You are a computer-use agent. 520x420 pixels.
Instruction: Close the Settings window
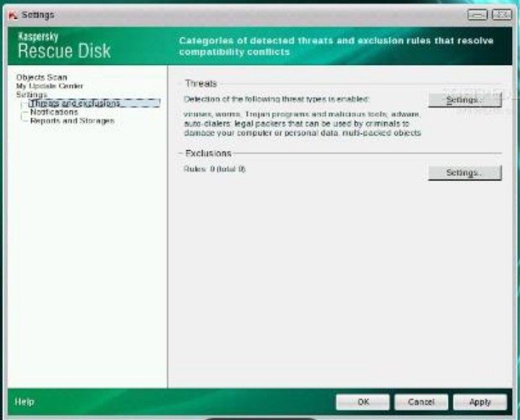502,14
